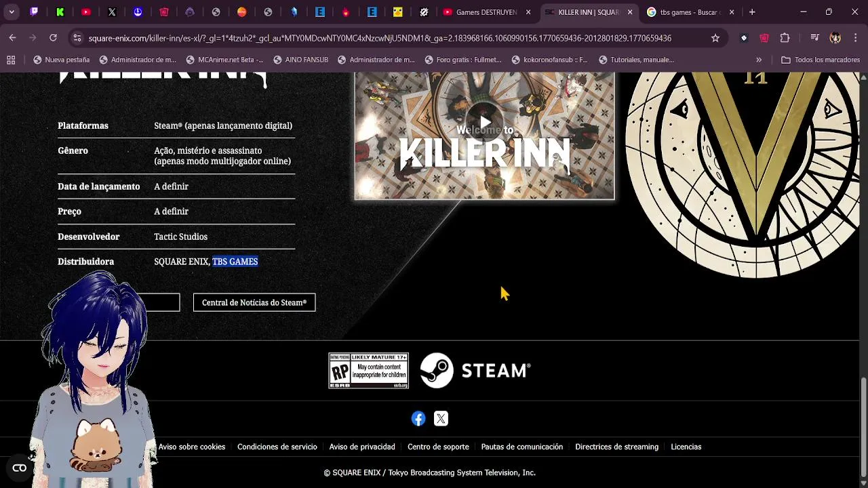
Task: Click the ESRB rating badge
Action: [x=368, y=370]
